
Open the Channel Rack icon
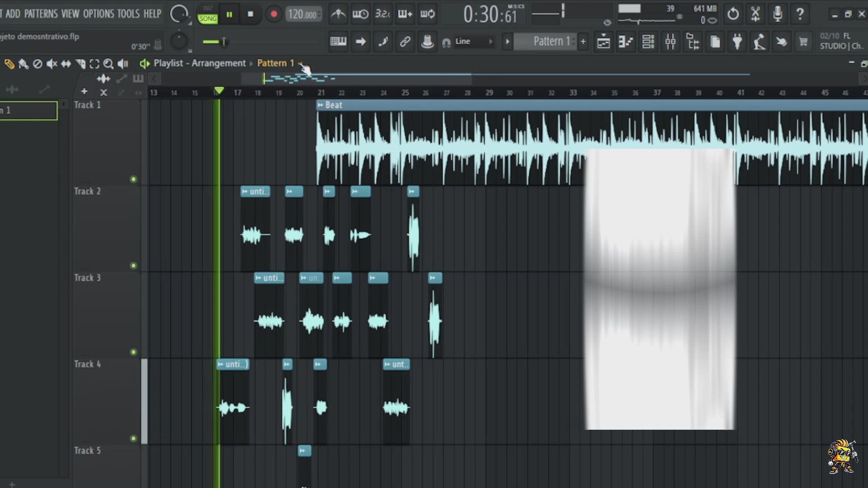[x=648, y=42]
